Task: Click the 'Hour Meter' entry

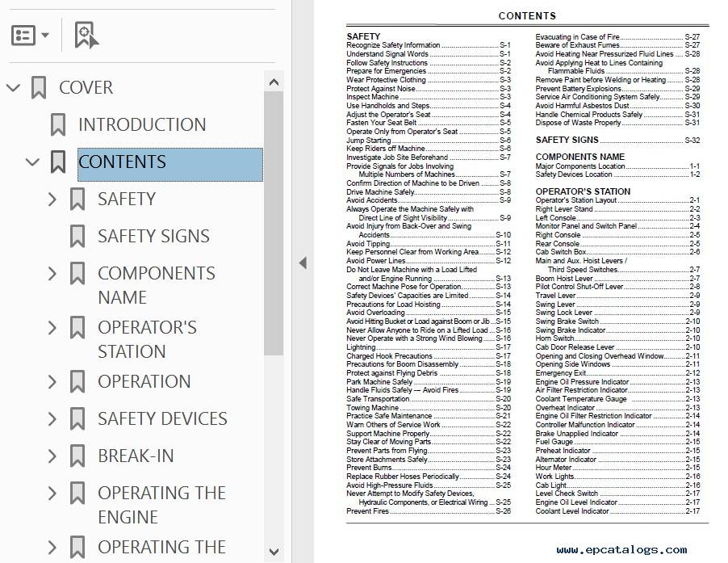Action: coord(617,468)
